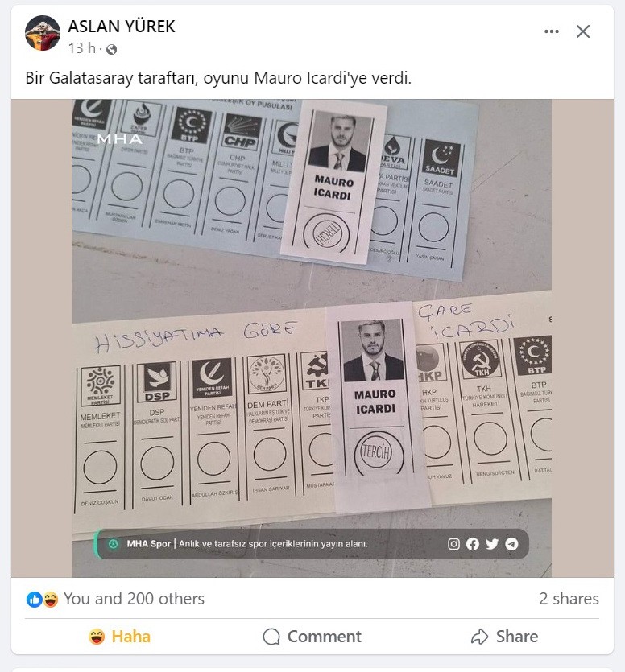Click the Facebook icon in the banner

pyautogui.click(x=473, y=544)
